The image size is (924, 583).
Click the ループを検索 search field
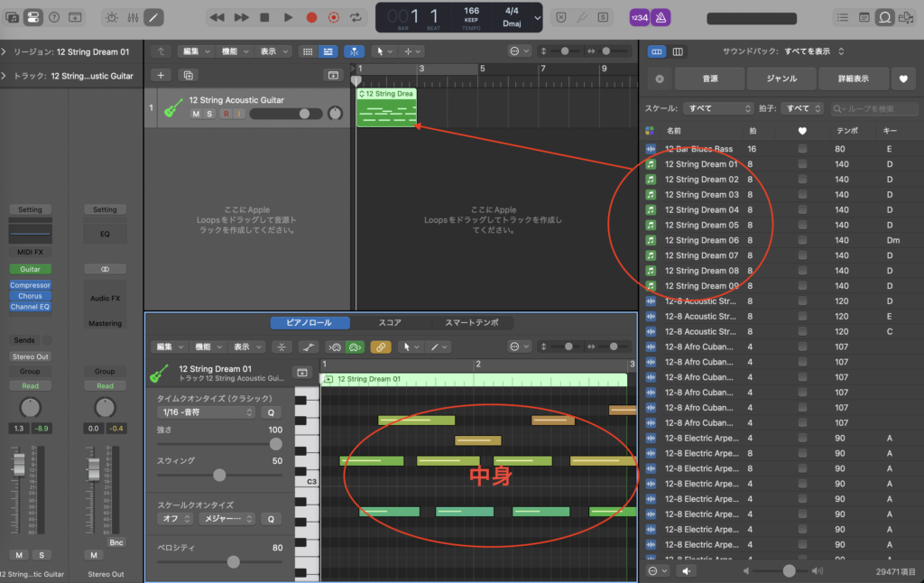pos(875,106)
